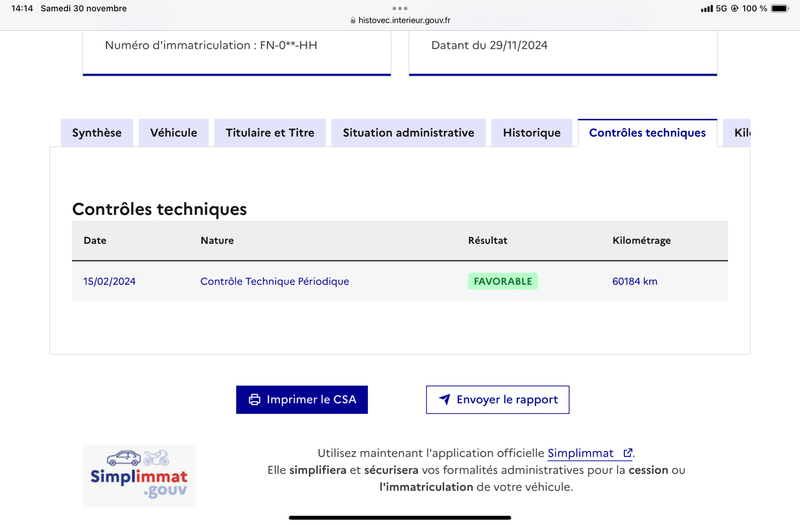Open the Titulaire et Titre tab
800x525 pixels.
click(270, 133)
